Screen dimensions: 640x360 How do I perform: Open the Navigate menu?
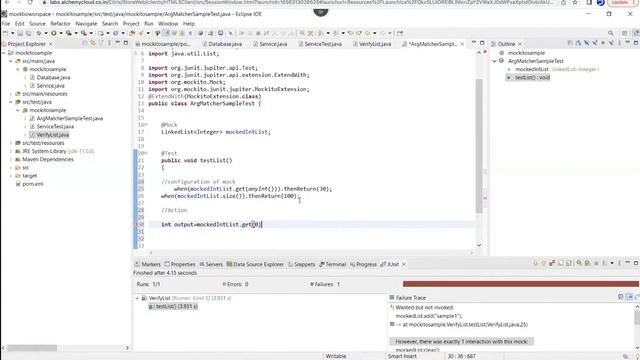[87, 24]
